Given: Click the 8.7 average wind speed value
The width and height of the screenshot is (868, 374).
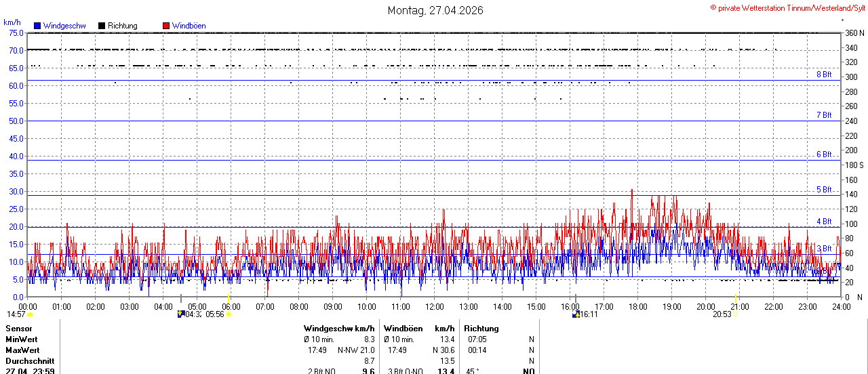Looking at the screenshot, I should (x=370, y=361).
